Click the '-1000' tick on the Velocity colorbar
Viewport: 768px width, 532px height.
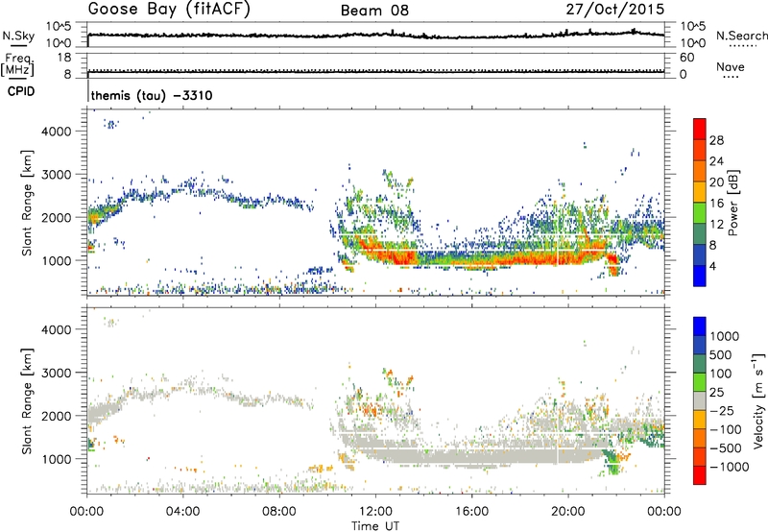[x=729, y=467]
